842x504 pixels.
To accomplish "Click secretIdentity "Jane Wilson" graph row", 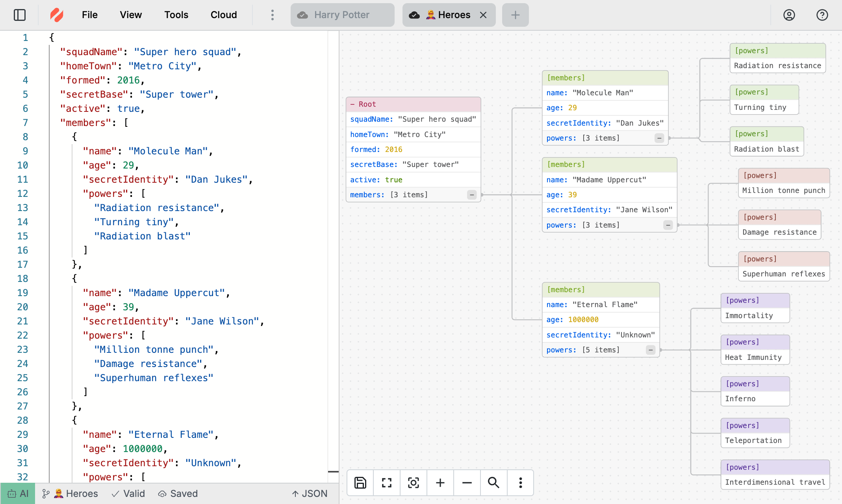I will coord(609,210).
